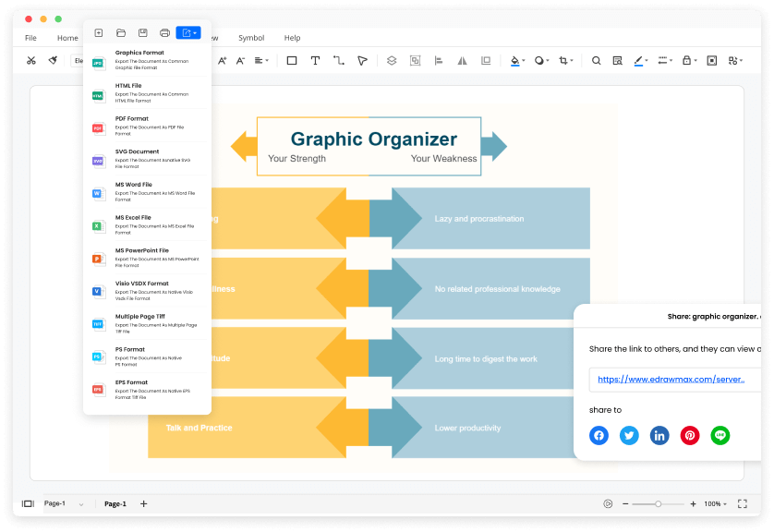Click the Save icon in the quick toolbar
The width and height of the screenshot is (774, 532).
tap(141, 31)
